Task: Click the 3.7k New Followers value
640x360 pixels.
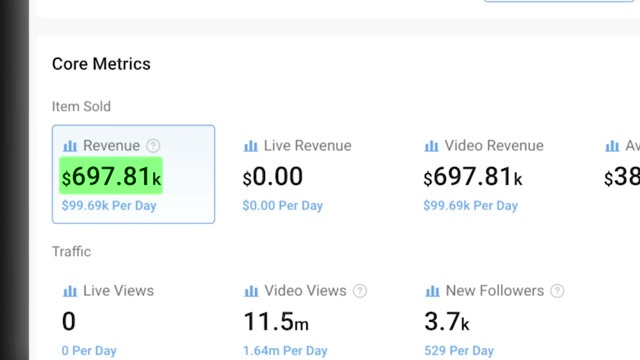Action: tap(447, 322)
